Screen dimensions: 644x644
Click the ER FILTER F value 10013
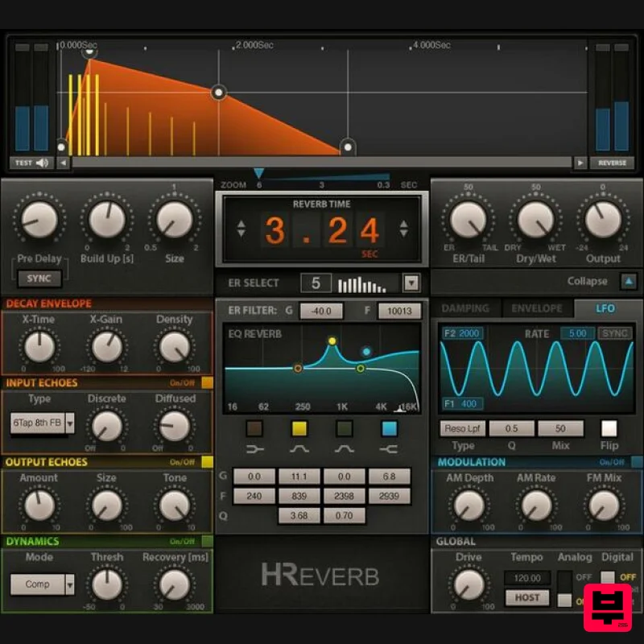coord(399,311)
